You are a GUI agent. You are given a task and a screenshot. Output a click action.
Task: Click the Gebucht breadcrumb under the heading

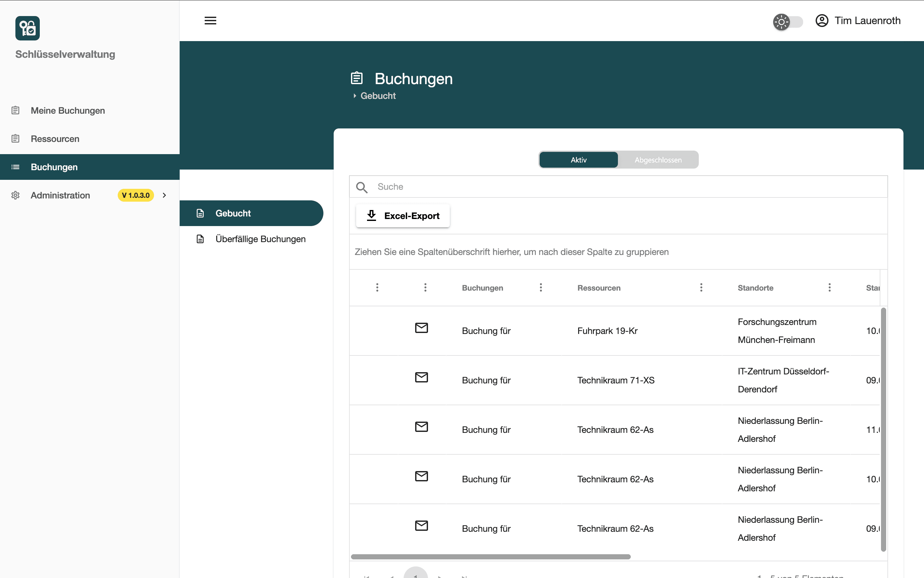pyautogui.click(x=378, y=96)
